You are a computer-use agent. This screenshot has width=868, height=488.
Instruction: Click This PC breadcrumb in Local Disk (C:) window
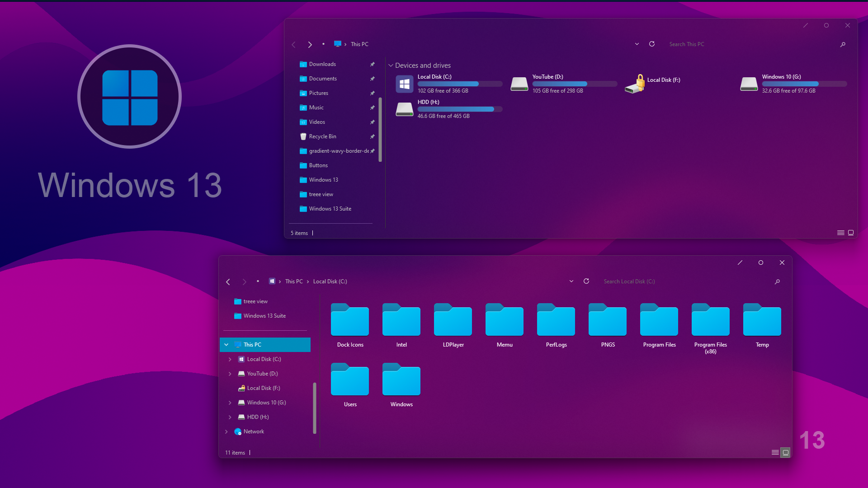point(294,282)
